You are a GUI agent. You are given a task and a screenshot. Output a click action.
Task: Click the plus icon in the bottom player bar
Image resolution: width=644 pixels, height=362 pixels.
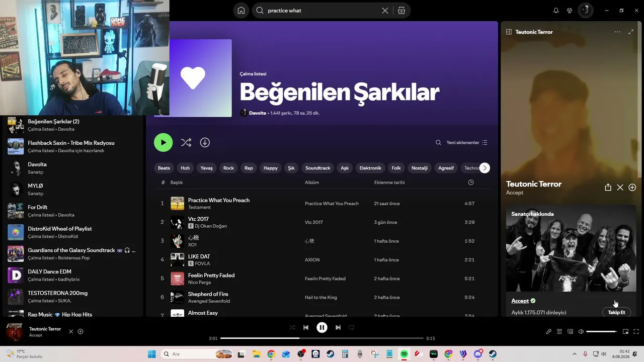tap(80, 331)
